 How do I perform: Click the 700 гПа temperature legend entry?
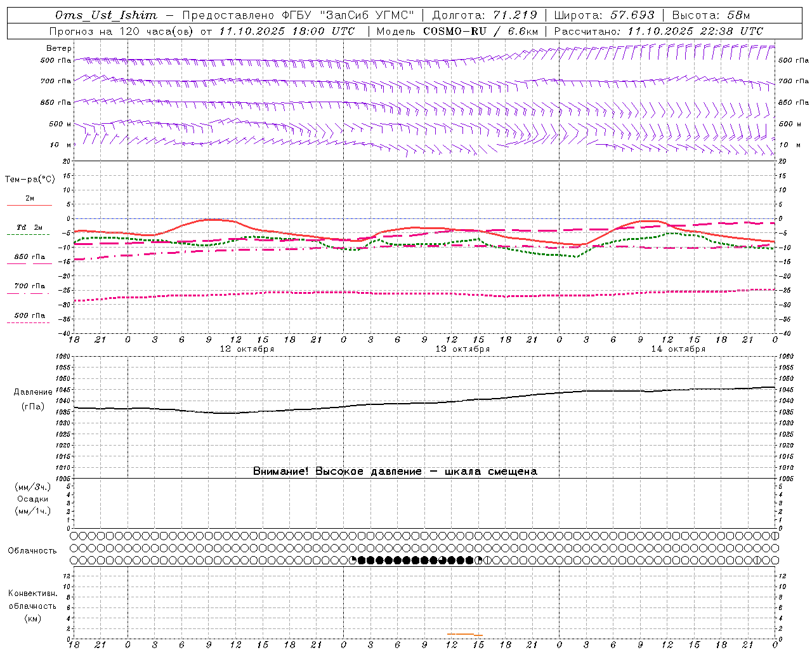(x=30, y=286)
